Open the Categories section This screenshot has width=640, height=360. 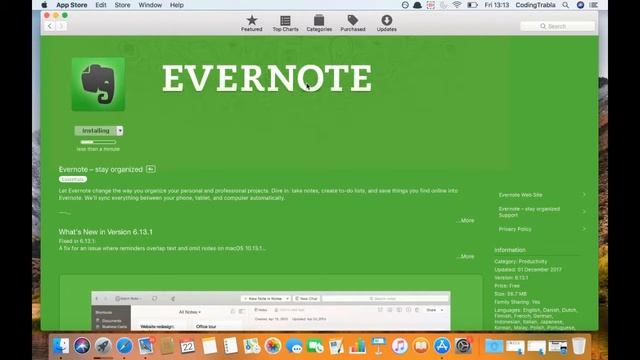click(319, 23)
